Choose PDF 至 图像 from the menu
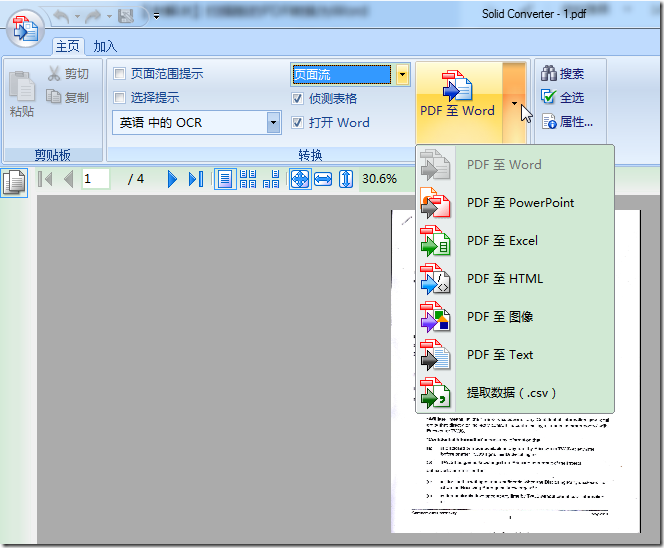 (515, 317)
